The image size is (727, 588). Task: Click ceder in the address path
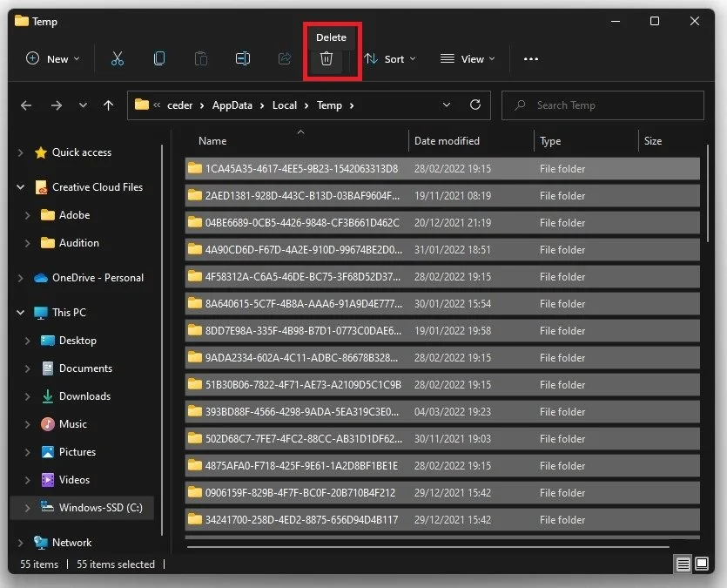tap(180, 105)
